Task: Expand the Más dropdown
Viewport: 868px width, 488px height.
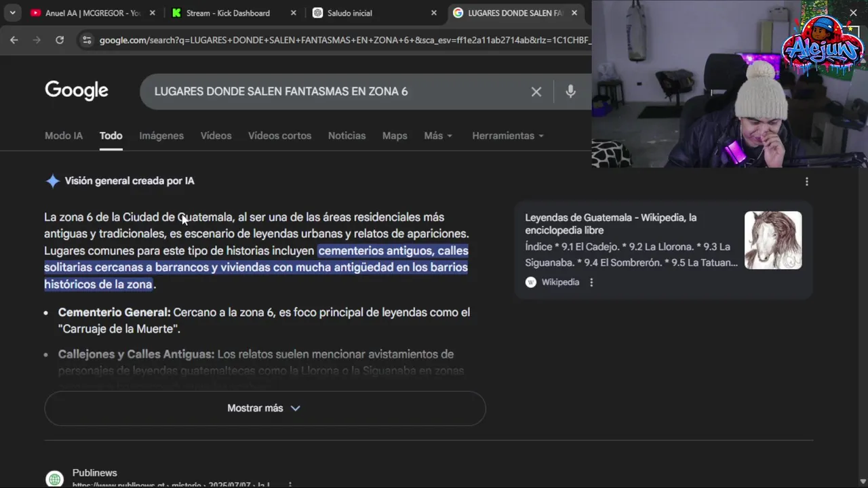Action: 438,136
